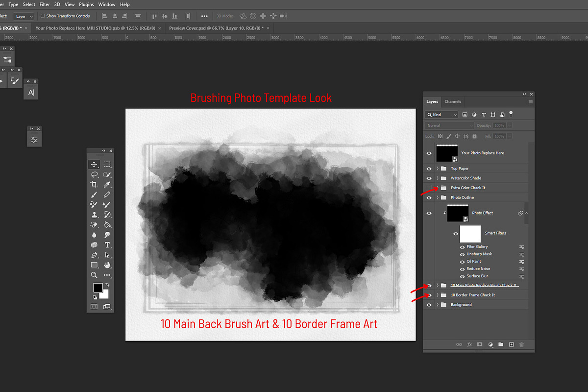Enable Show Transform Controls checkbox
Image resolution: width=588 pixels, height=392 pixels.
click(x=43, y=16)
